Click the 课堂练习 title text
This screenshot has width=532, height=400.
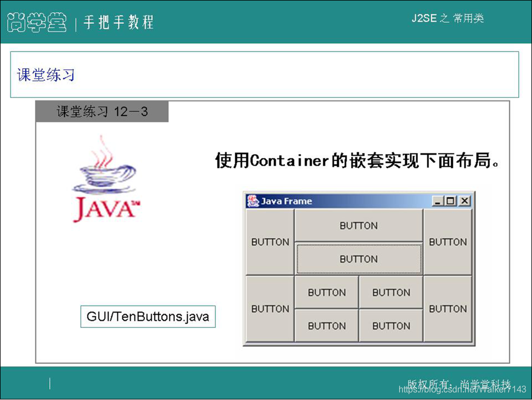pyautogui.click(x=46, y=75)
